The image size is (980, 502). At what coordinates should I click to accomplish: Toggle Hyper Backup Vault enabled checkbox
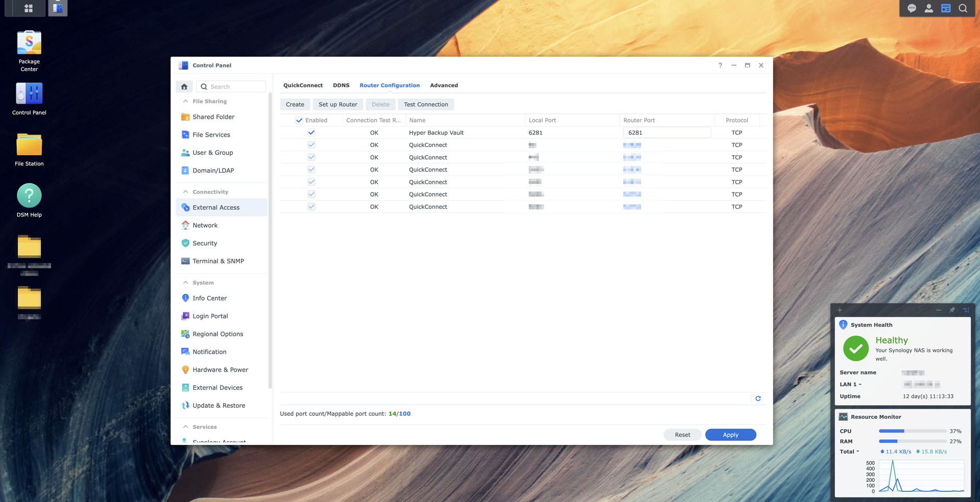pos(311,133)
